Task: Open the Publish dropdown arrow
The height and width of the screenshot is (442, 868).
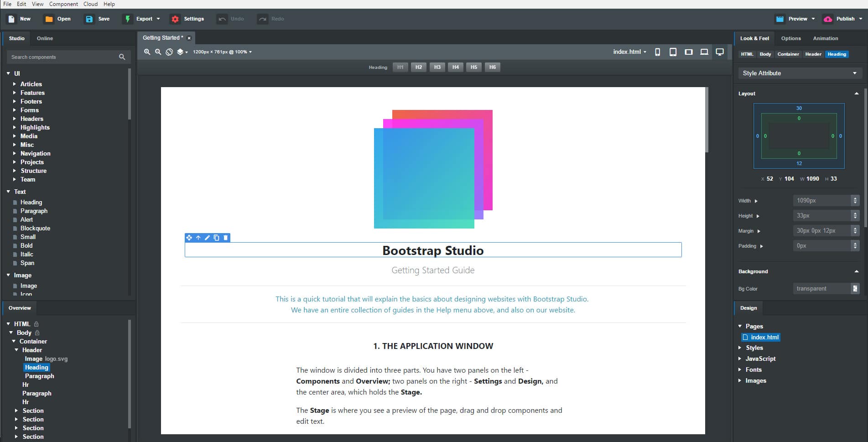Action: point(861,19)
